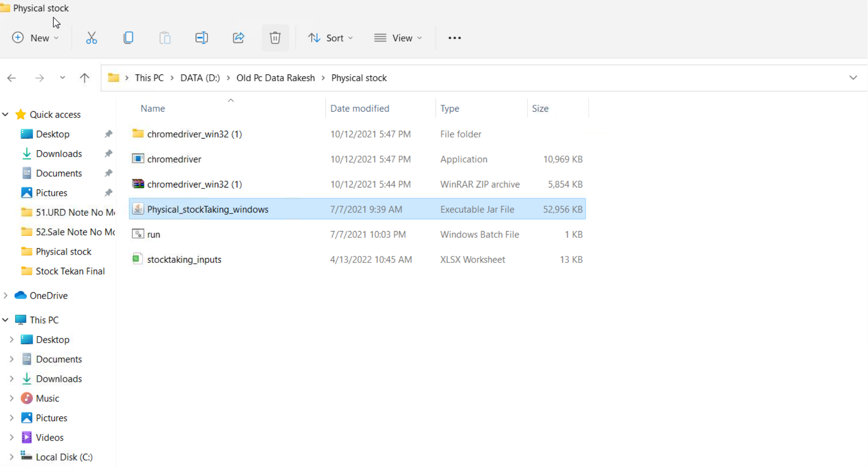
Task: Click the chromedriver_win32 (1) folder icon
Action: tap(138, 133)
